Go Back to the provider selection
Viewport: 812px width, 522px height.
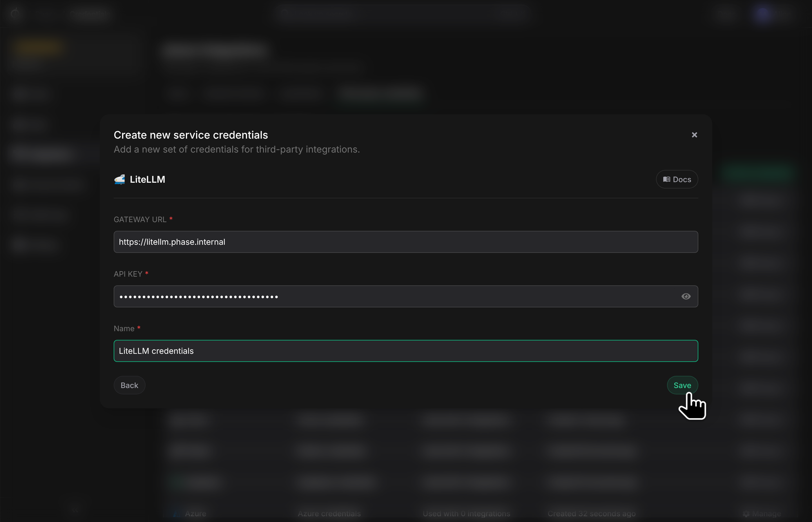click(129, 385)
